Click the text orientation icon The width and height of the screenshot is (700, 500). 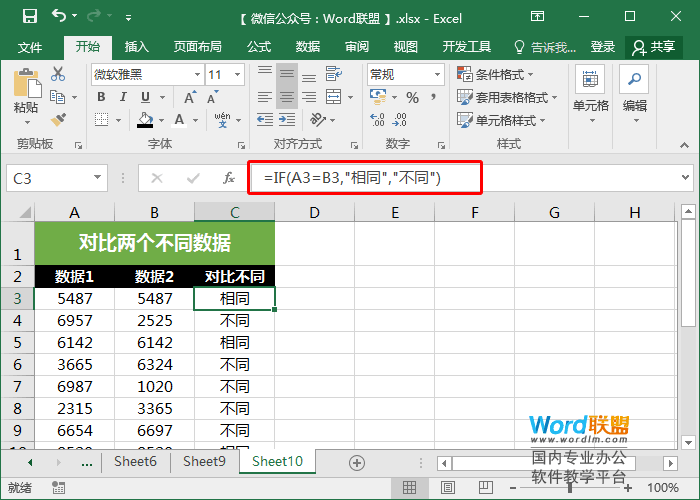(318, 120)
